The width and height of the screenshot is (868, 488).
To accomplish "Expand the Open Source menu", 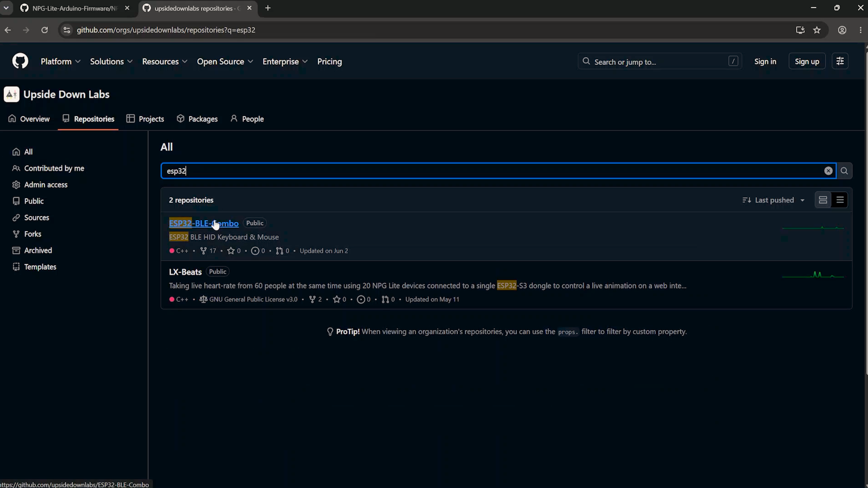I will [225, 61].
